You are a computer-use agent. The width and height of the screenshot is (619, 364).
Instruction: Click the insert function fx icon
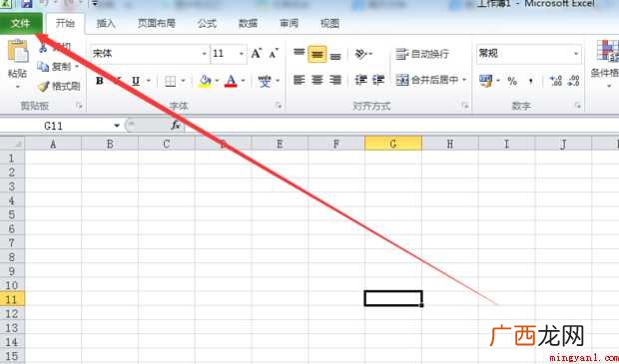tap(176, 126)
